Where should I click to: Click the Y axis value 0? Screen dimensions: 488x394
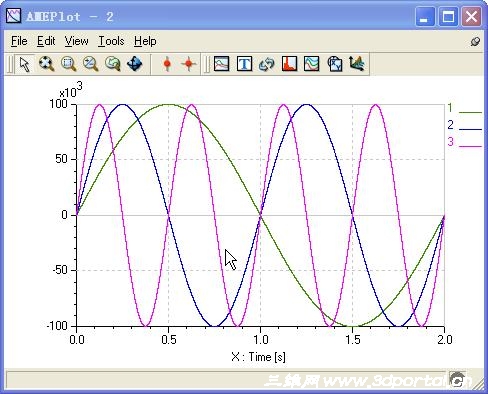coord(64,215)
